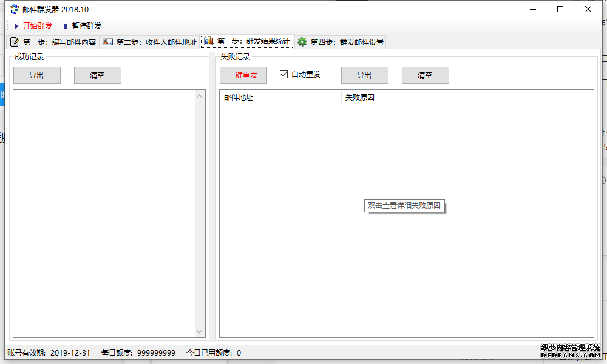607x364 pixels.
Task: Export failed records with the right 导出 button
Action: 364,75
